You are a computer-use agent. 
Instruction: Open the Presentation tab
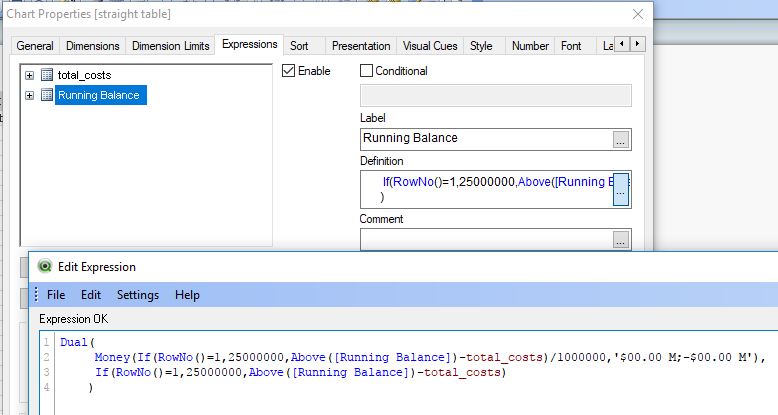pyautogui.click(x=361, y=46)
